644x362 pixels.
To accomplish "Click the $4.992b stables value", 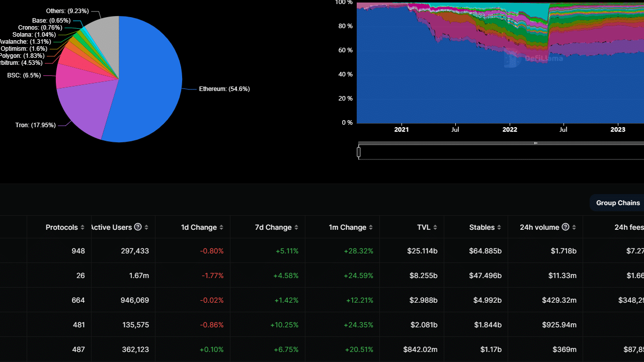I will click(488, 300).
